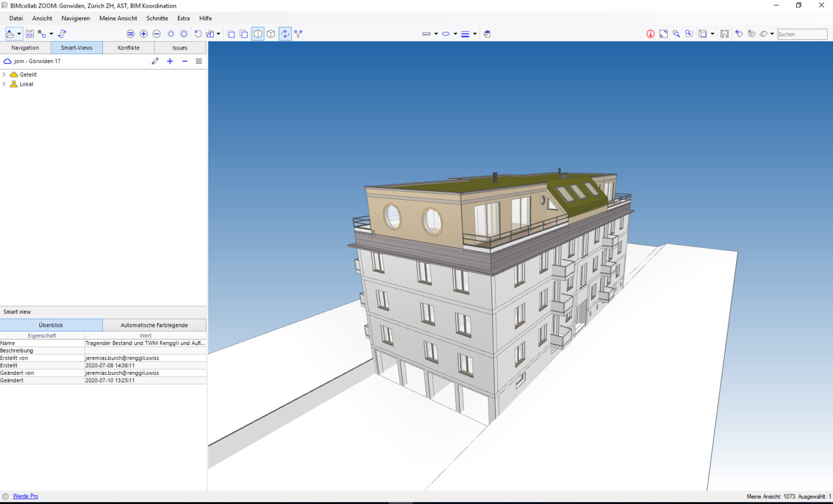
Task: Activate the measurement tool in the toolbar
Action: tap(425, 34)
